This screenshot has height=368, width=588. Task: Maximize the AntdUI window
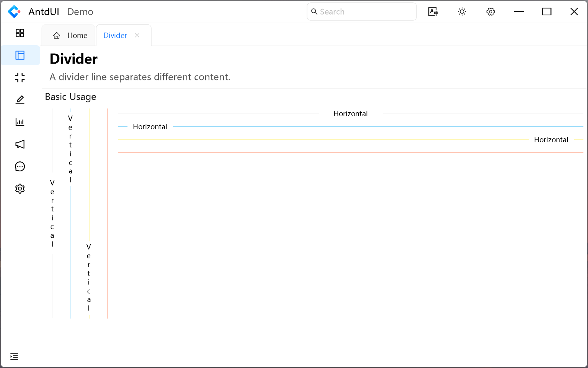pos(546,12)
